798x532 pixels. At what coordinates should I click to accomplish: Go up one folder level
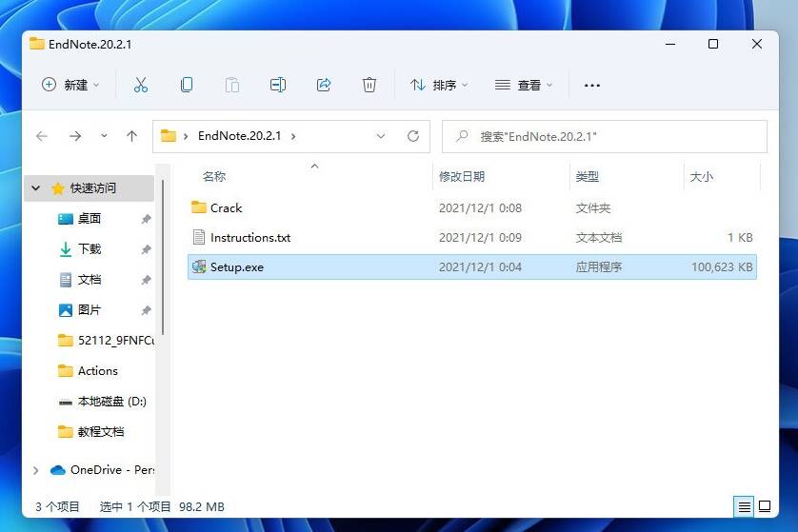tap(131, 136)
